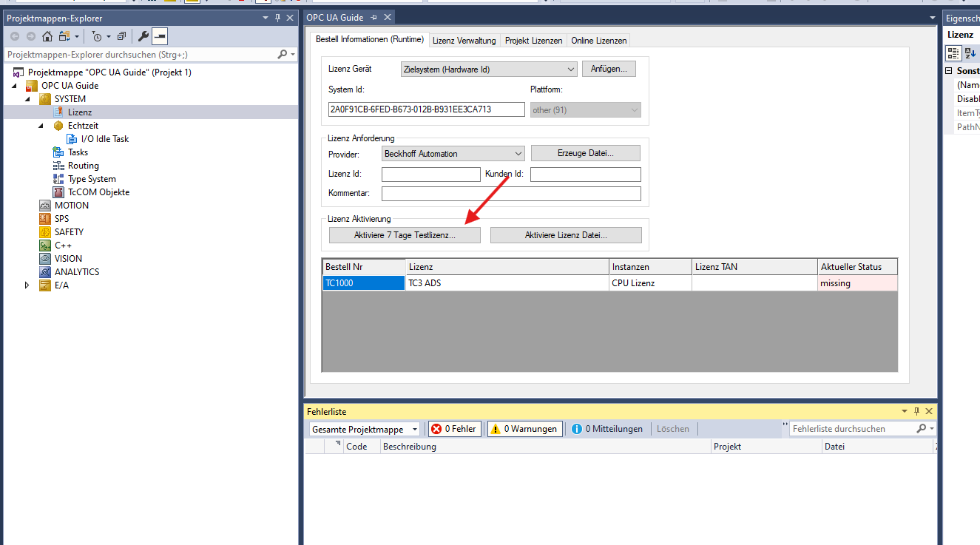
Task: Click the Type System node icon
Action: pyautogui.click(x=58, y=179)
